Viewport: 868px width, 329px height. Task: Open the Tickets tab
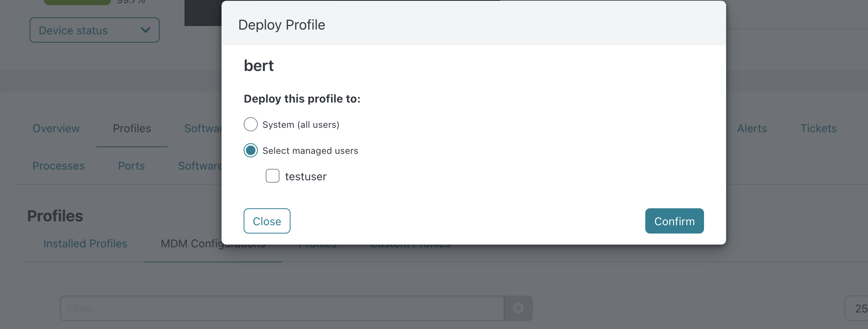[x=818, y=128]
